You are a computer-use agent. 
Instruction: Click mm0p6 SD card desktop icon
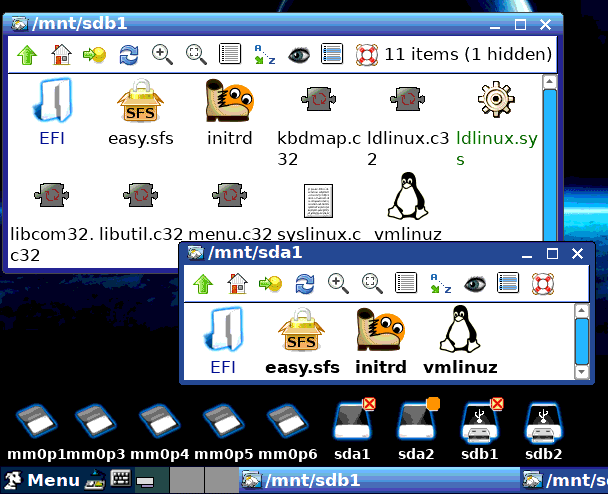[x=287, y=432]
